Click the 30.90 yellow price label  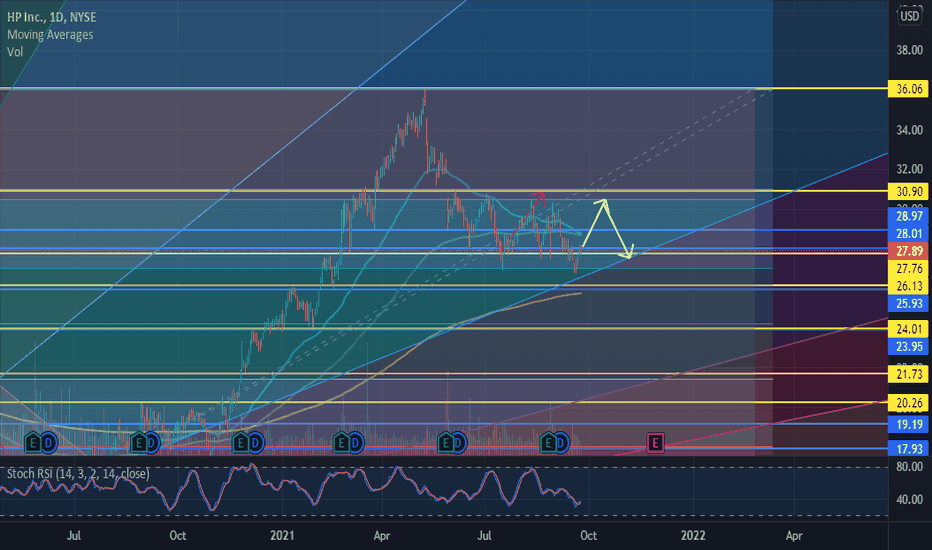pos(909,191)
